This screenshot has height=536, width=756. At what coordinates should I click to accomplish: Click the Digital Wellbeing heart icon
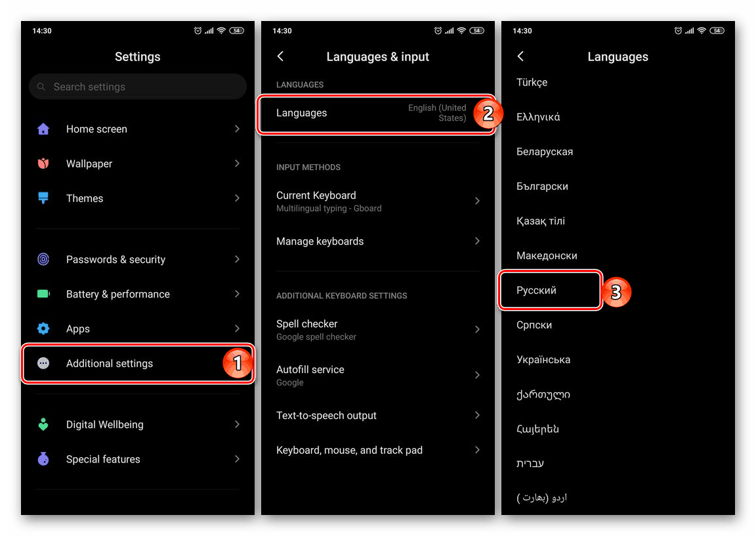click(x=43, y=424)
